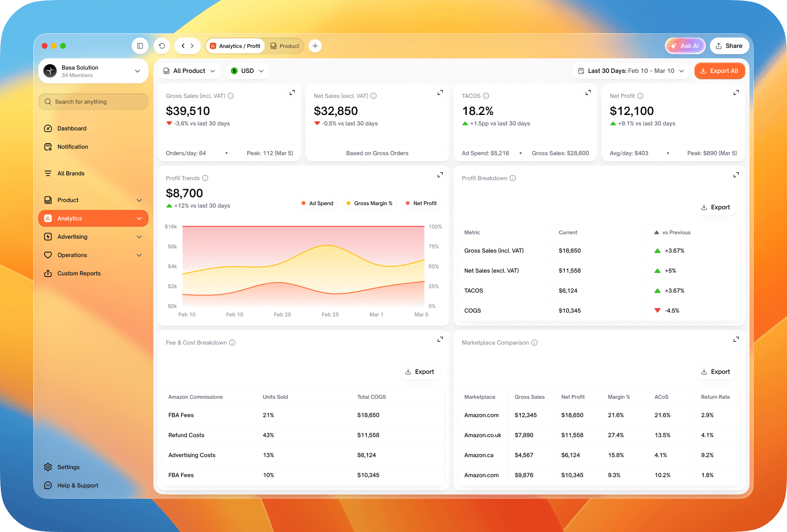787x532 pixels.
Task: Switch to the Analytics / Profit tab
Action: (x=235, y=46)
